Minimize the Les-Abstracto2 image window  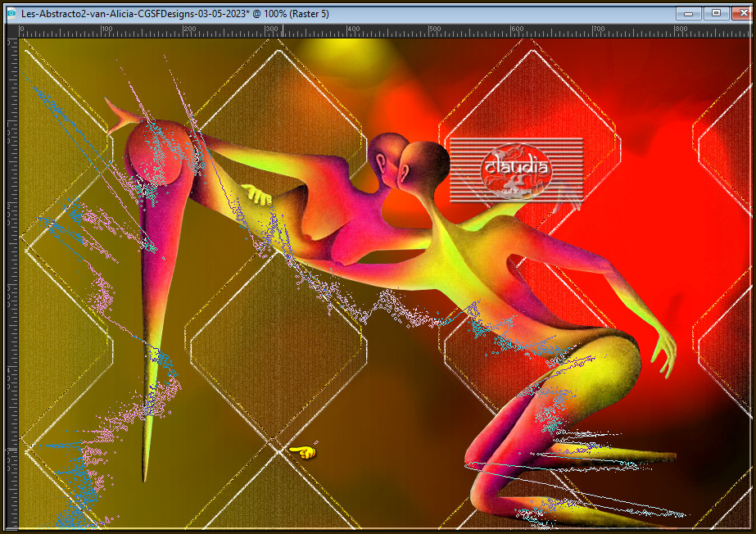(688, 13)
